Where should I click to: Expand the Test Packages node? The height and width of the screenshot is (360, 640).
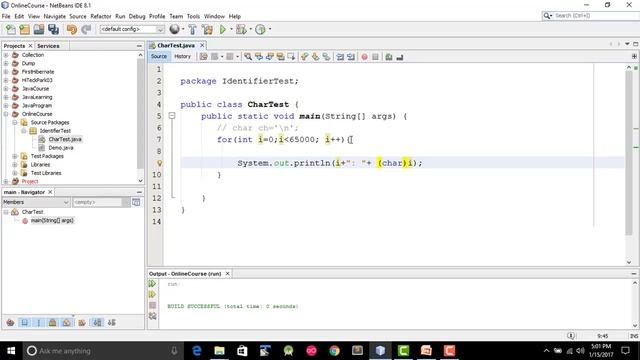(x=15, y=156)
